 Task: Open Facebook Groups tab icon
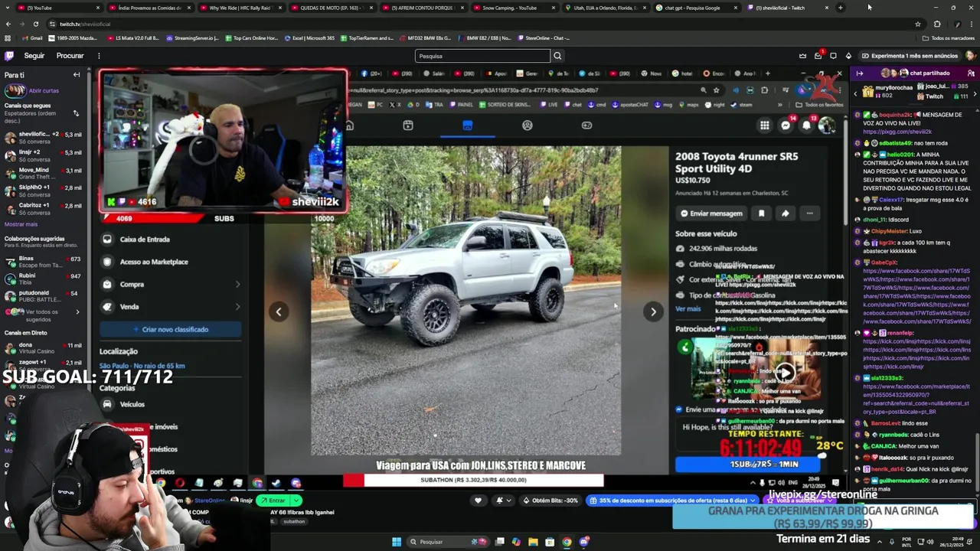pyautogui.click(x=528, y=126)
